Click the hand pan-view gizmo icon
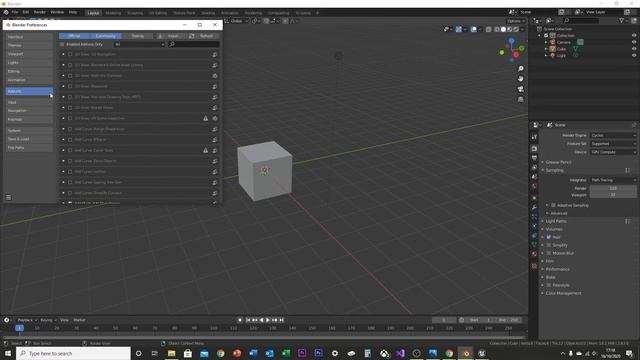Screen dimensions: 640x360 tap(520, 79)
